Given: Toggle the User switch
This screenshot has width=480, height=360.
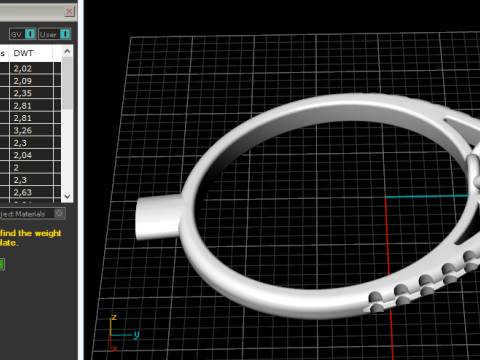Looking at the screenshot, I should click(54, 34).
